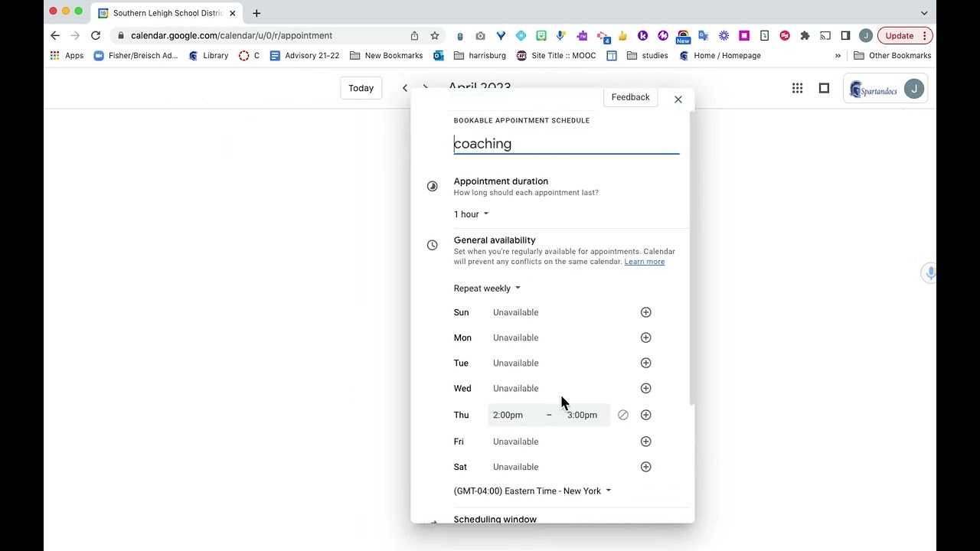Open the Chrome profile avatar J
Screen dimensions: 980x551
[866, 36]
